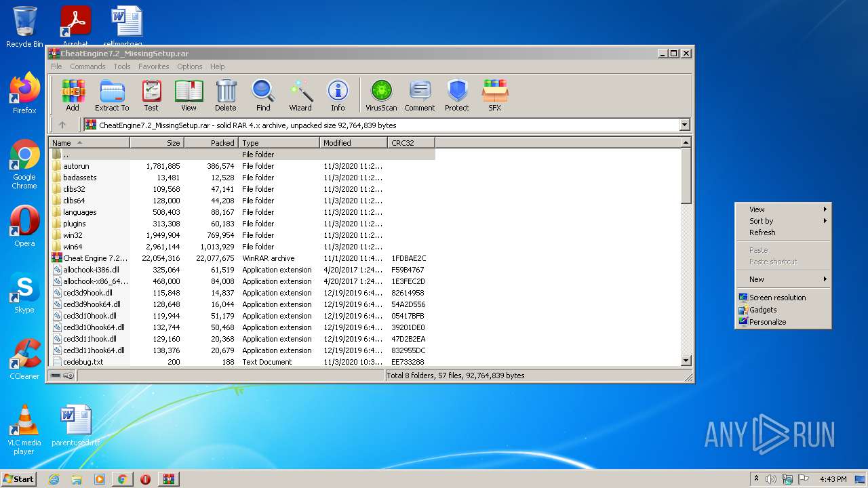Select the autorun folder
The height and width of the screenshot is (488, 868).
(x=242, y=166)
